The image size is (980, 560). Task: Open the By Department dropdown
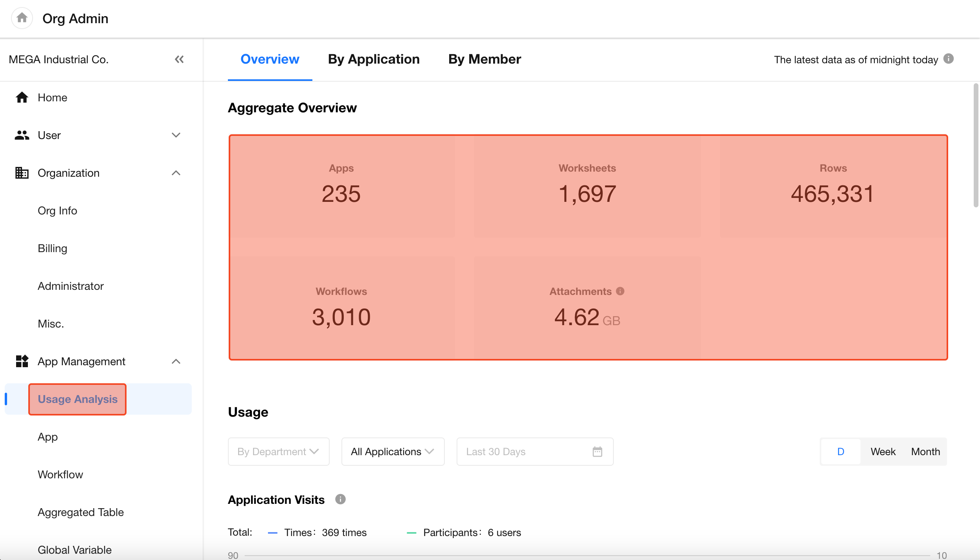click(x=278, y=452)
